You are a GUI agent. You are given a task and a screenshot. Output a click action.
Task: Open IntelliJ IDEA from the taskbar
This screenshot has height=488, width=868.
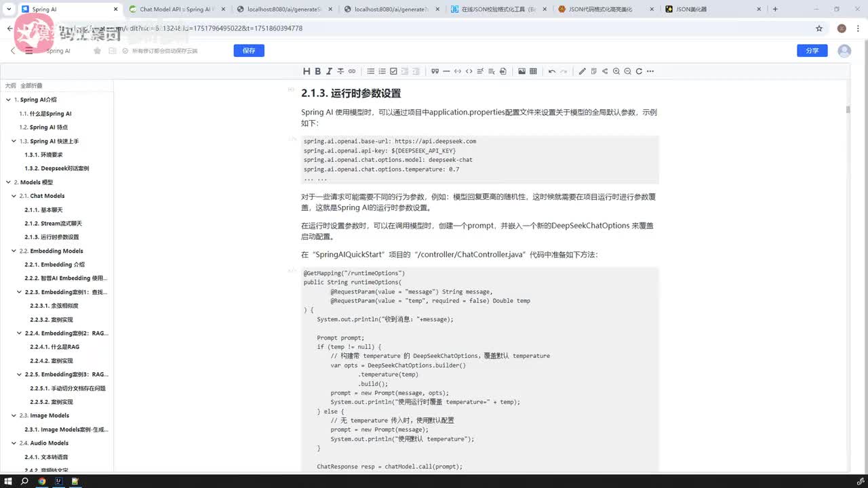[58, 481]
